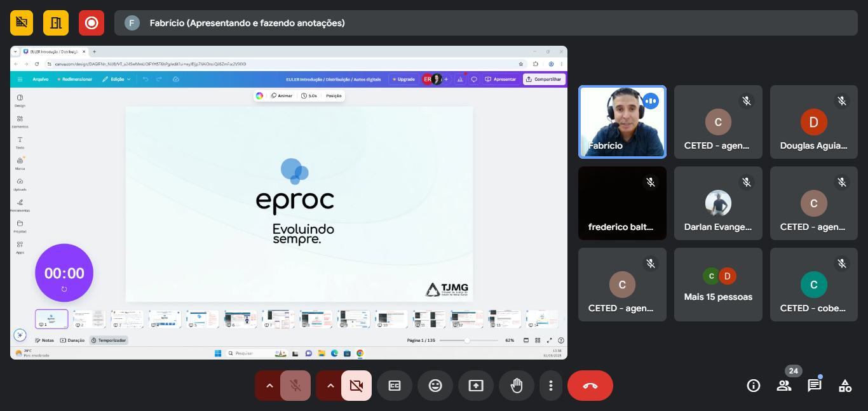Open the 'Mais 15 pessoas' tile
Viewport: 868px width, 411px height.
click(x=718, y=285)
